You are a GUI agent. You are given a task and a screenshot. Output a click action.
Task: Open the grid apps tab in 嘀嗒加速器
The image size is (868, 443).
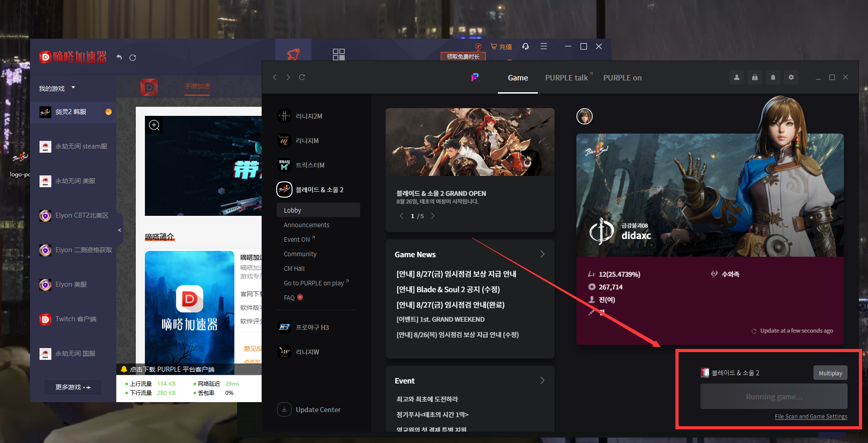pos(339,54)
